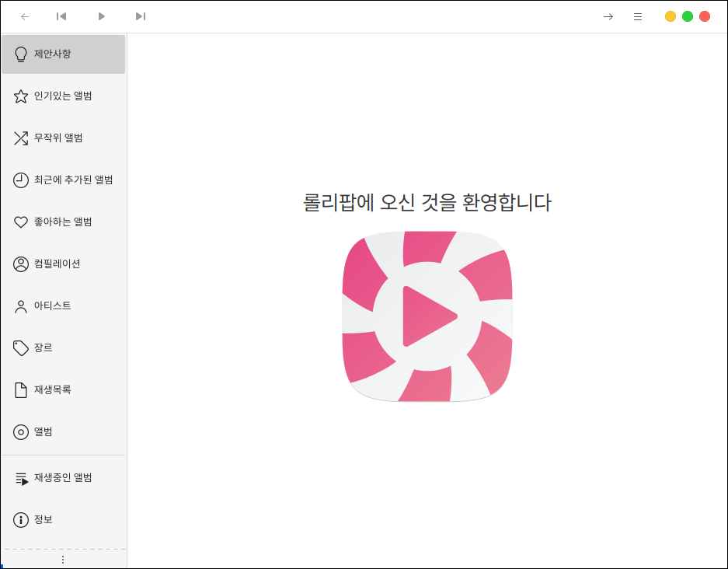Click the Lollypop logo image

coord(427,316)
